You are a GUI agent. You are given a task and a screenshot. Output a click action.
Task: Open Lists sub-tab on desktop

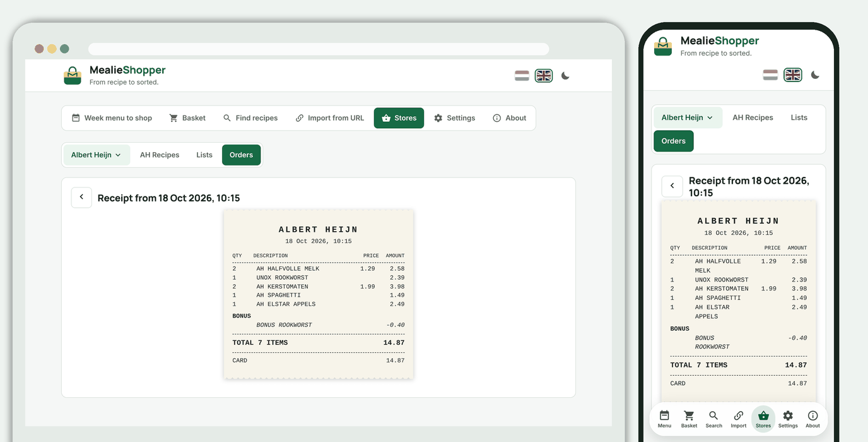pos(204,155)
